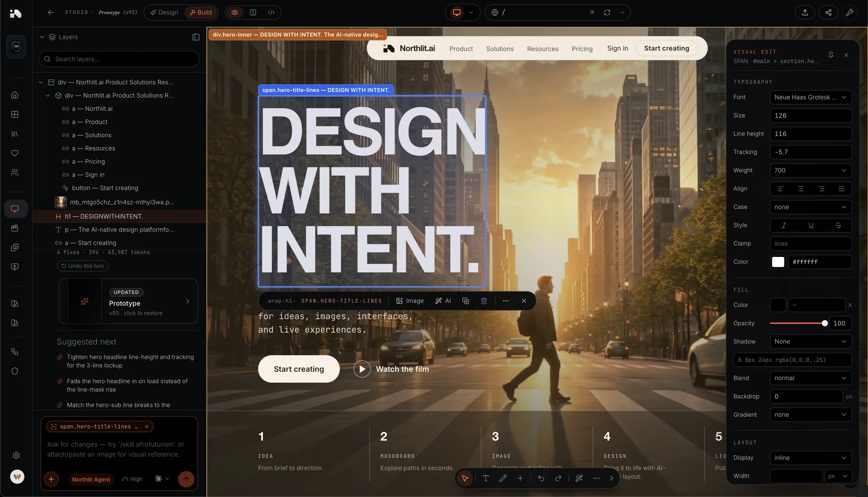Remove span.hero-title-lines chip from prompt
868x497 pixels.
pyautogui.click(x=147, y=427)
